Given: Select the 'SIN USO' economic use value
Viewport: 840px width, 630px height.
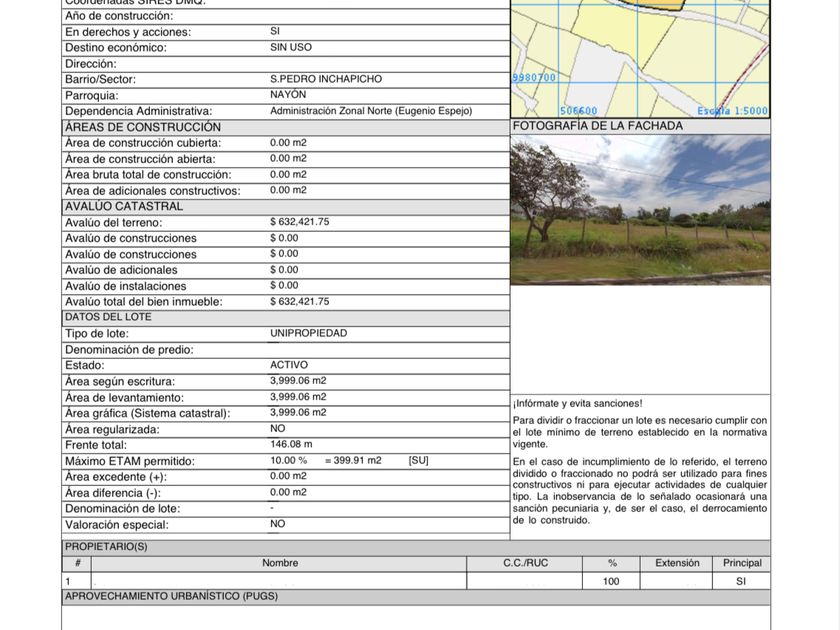Looking at the screenshot, I should coord(290,47).
